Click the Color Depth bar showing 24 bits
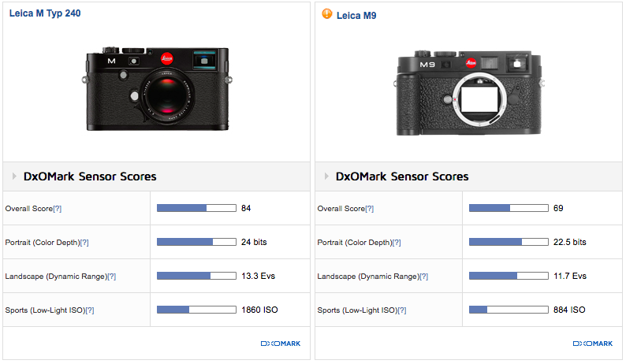The image size is (626, 364). click(x=196, y=242)
